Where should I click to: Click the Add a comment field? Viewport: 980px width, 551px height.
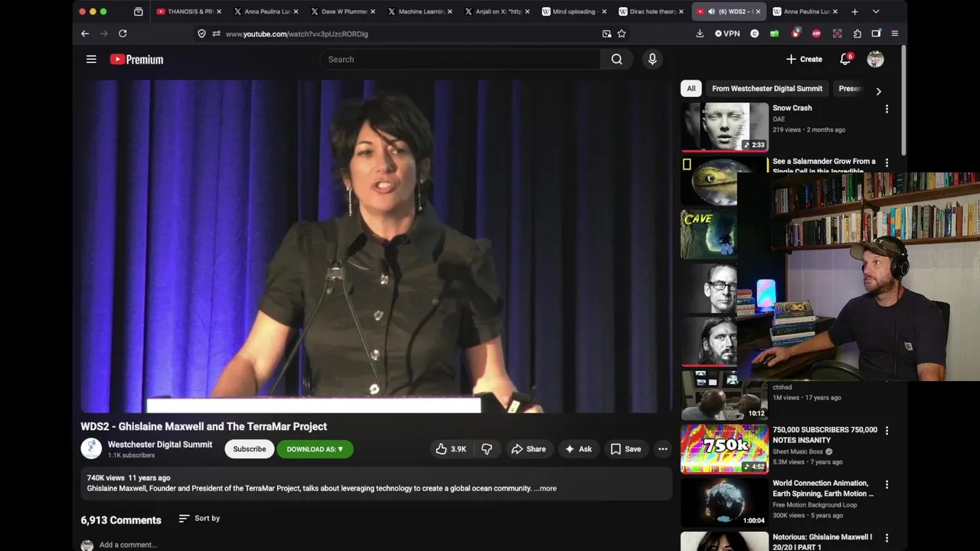click(x=128, y=545)
